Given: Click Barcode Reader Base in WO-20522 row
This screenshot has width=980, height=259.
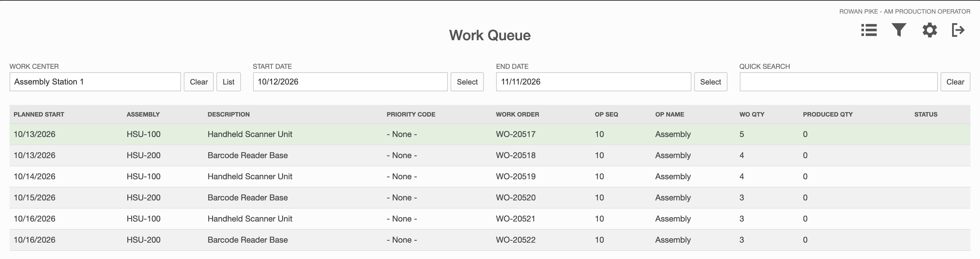Looking at the screenshot, I should [248, 240].
